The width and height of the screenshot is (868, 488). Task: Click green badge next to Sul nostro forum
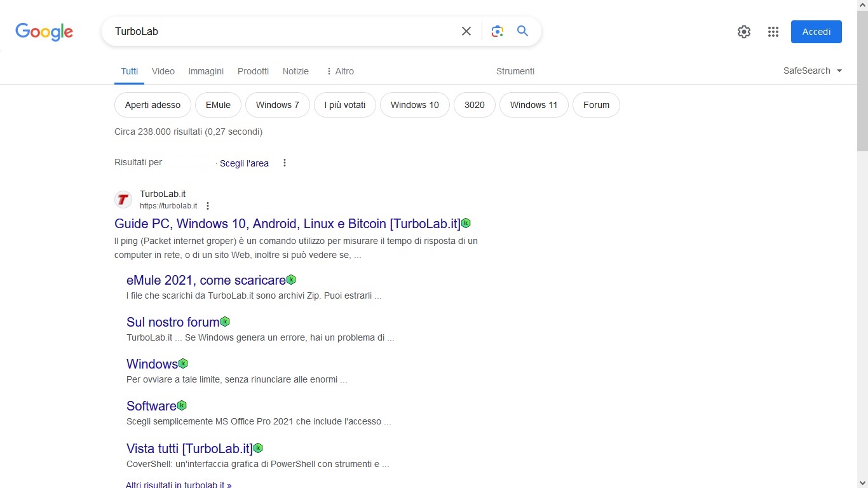[225, 322]
